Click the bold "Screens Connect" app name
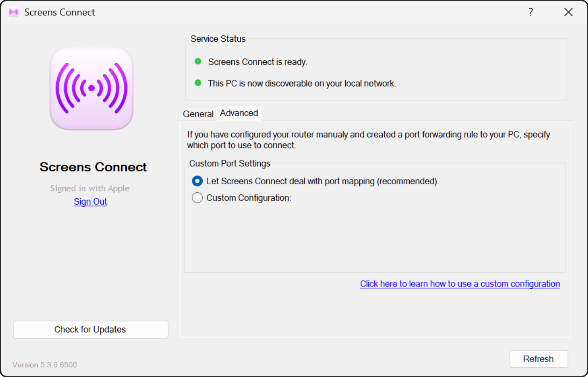The image size is (588, 377). point(93,167)
